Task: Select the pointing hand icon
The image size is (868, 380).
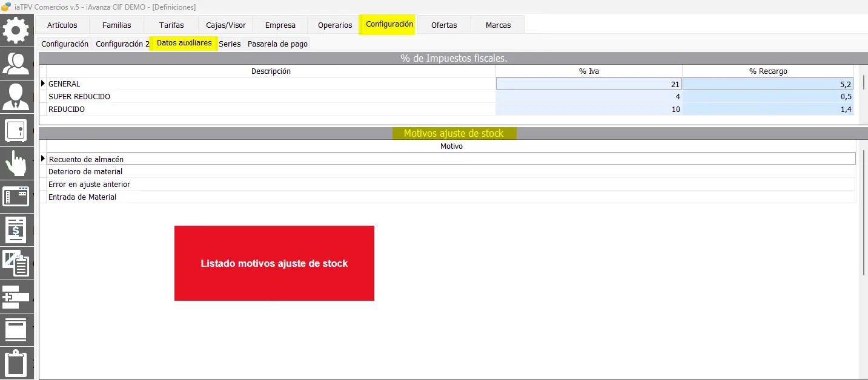Action: [x=16, y=163]
